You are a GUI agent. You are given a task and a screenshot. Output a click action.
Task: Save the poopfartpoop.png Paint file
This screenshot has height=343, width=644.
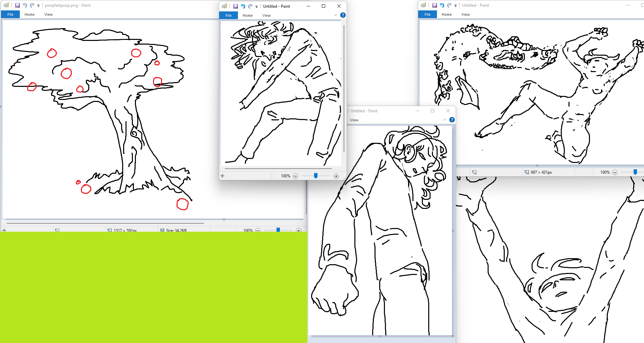[17, 5]
